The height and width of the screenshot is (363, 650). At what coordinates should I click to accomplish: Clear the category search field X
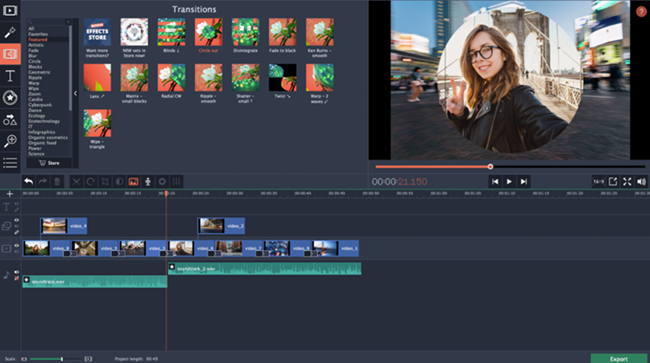(68, 22)
